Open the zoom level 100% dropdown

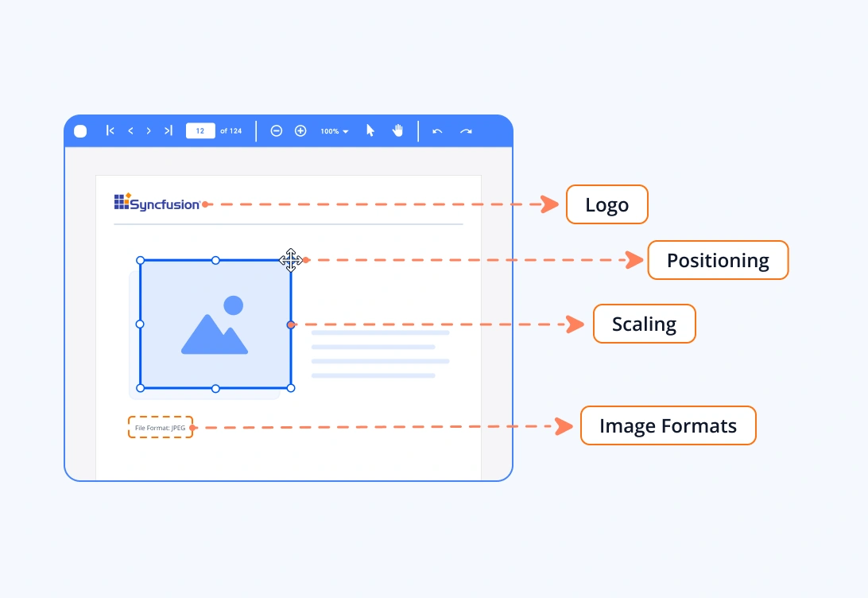(334, 130)
